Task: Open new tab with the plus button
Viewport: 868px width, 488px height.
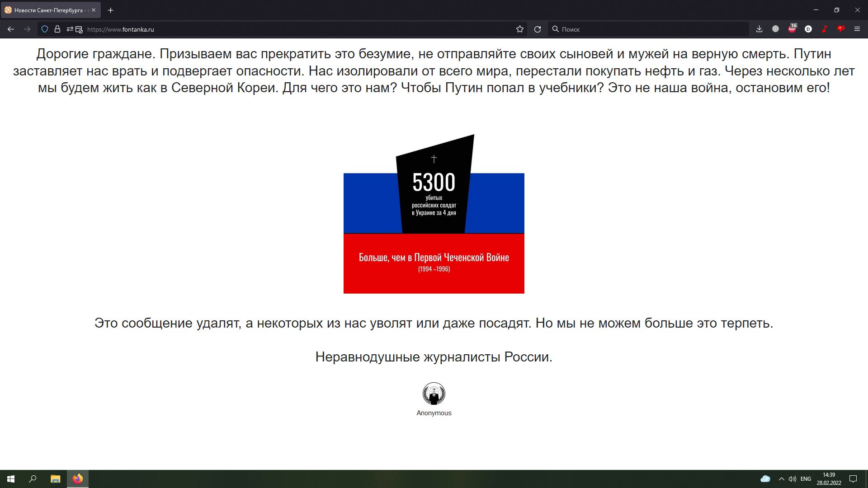Action: pos(110,10)
